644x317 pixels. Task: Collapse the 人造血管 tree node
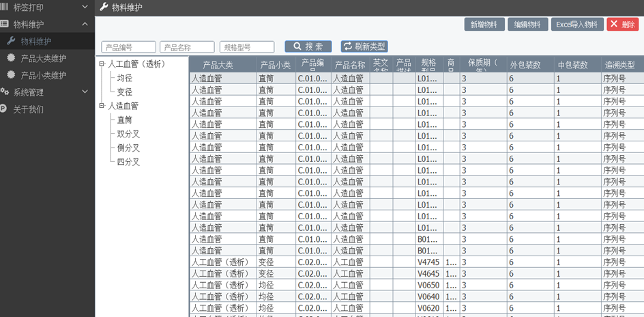click(x=102, y=106)
